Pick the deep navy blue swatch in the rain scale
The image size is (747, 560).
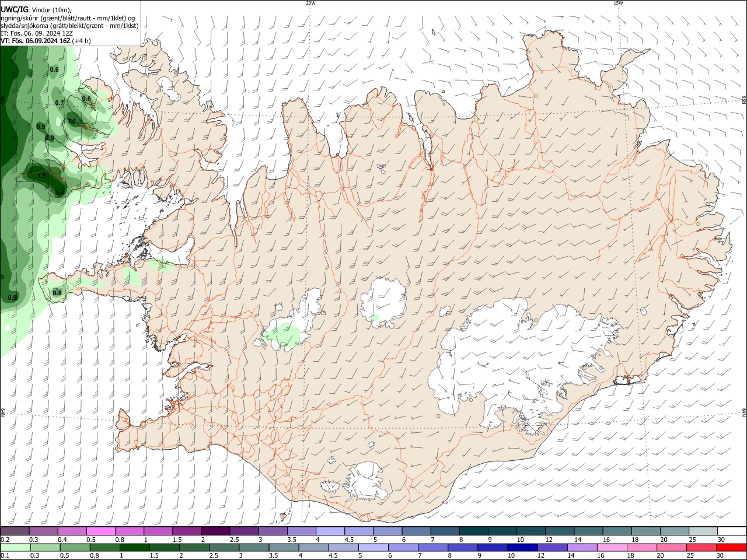click(x=522, y=547)
